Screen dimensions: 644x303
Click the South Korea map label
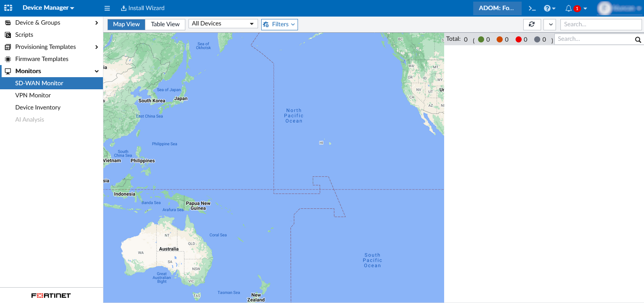coord(152,101)
